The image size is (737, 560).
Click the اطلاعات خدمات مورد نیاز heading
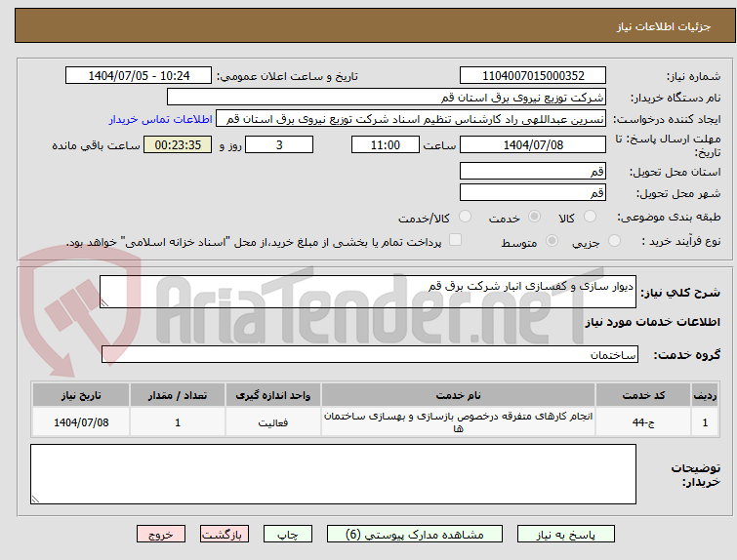click(652, 322)
